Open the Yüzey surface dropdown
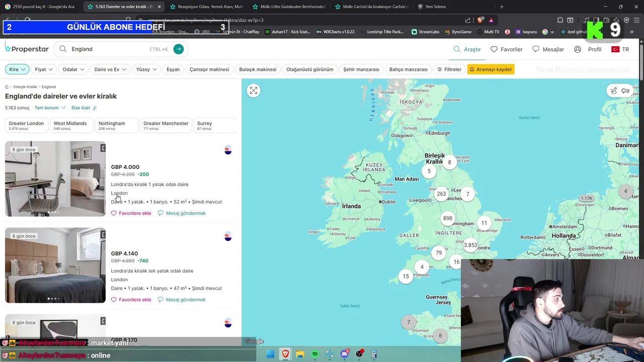644x362 pixels. tap(146, 69)
